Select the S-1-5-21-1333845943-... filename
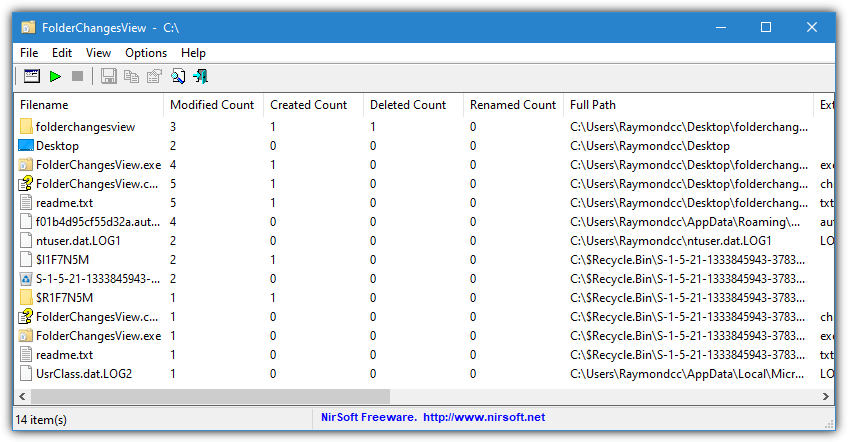 (98, 279)
